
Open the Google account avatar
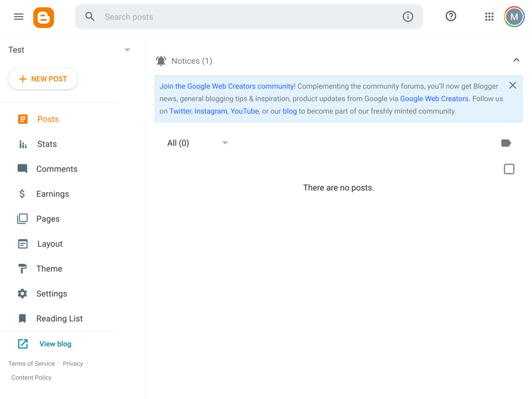(514, 17)
